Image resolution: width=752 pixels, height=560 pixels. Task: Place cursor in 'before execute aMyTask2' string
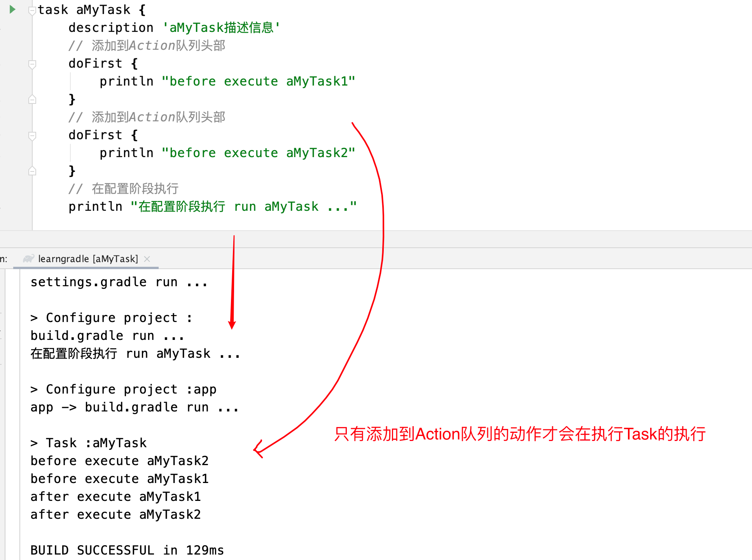[258, 153]
